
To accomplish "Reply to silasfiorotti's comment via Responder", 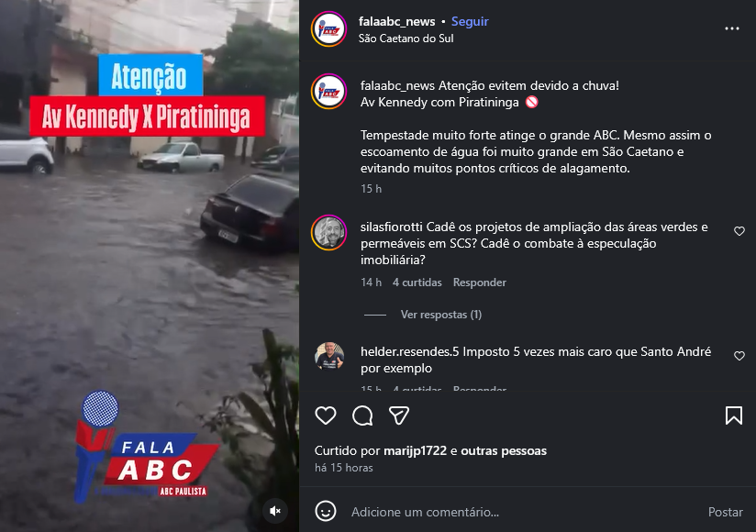I will point(479,283).
